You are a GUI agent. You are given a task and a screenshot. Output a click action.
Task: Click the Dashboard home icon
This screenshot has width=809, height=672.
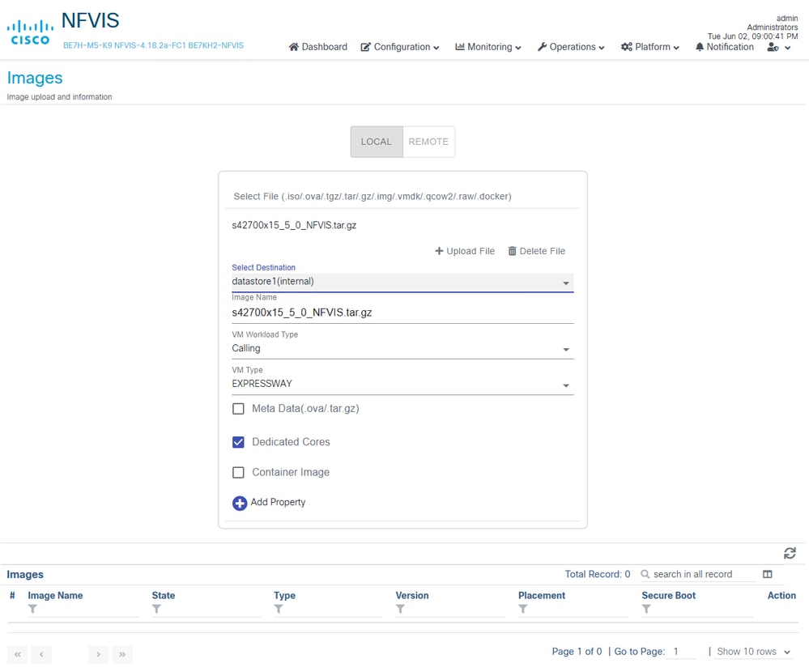[x=294, y=47]
